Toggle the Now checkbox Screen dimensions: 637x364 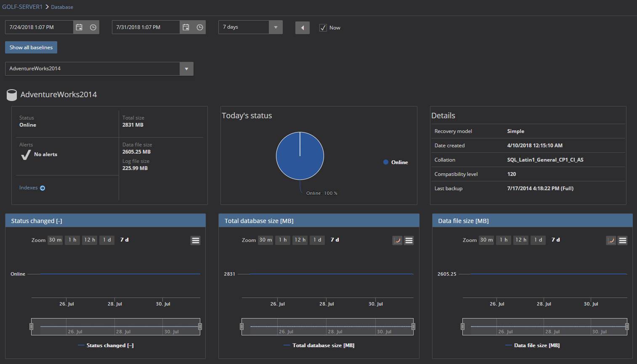point(323,28)
